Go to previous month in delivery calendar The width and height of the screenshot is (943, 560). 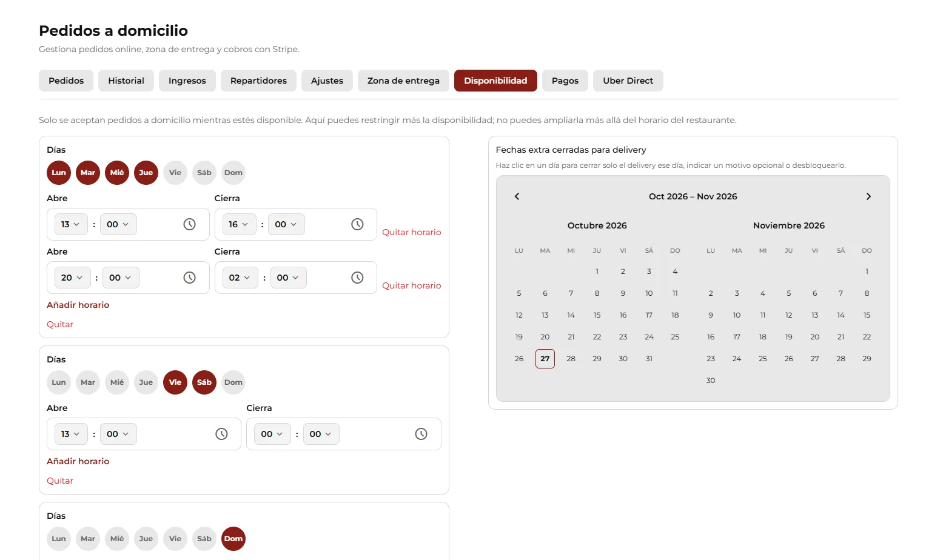(x=517, y=196)
